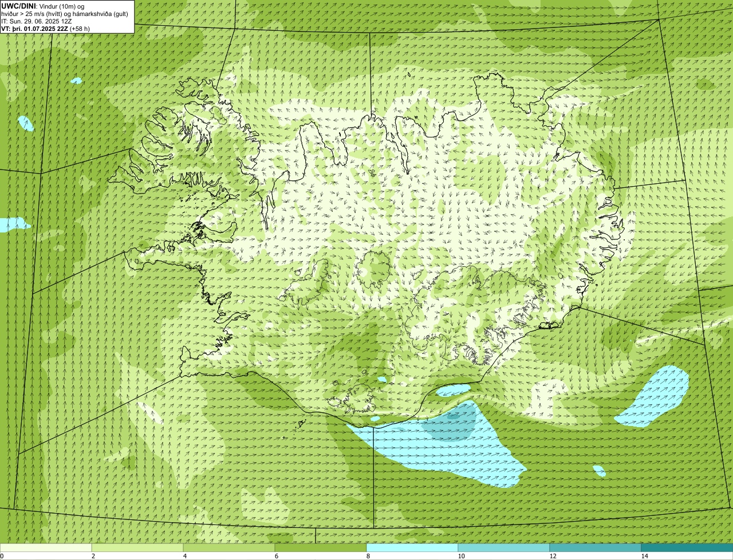Screen dimensions: 733x560
Task: Click the legend tick label '2'
Action: pyautogui.click(x=93, y=556)
